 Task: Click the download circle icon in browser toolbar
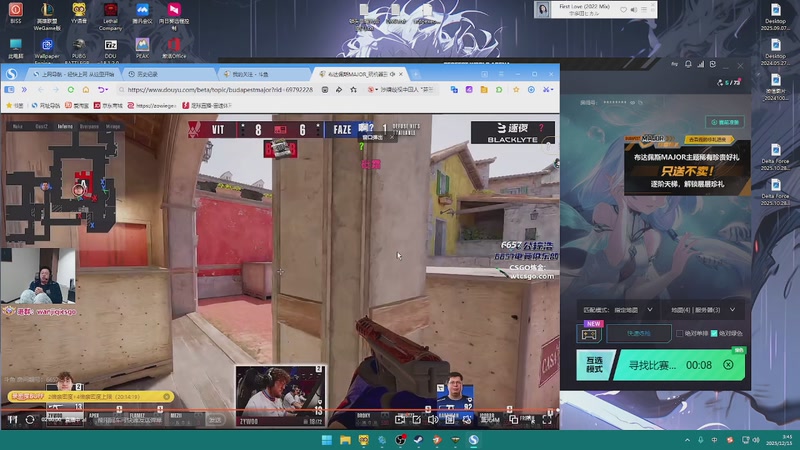[531, 90]
